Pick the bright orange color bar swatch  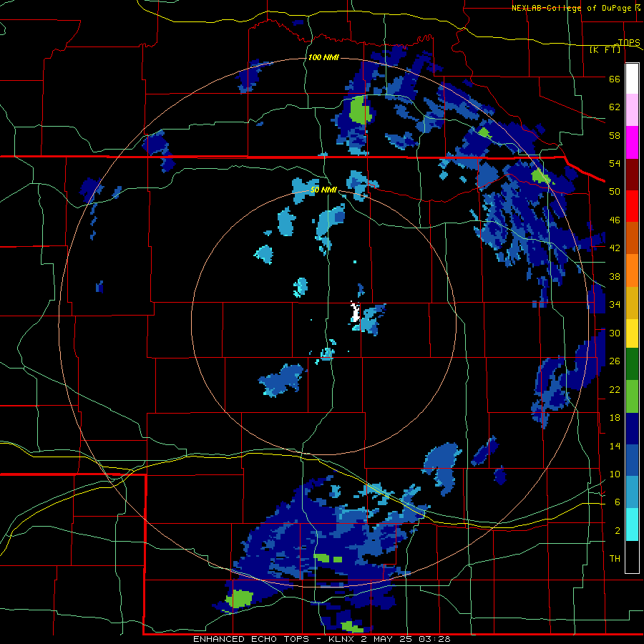632,270
